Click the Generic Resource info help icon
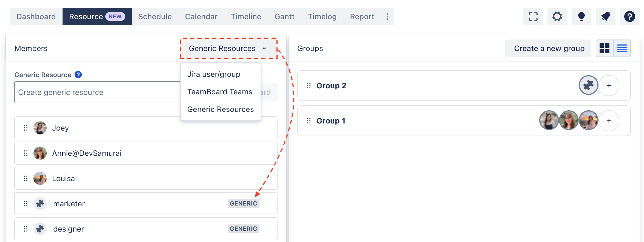The height and width of the screenshot is (242, 644). (x=78, y=75)
